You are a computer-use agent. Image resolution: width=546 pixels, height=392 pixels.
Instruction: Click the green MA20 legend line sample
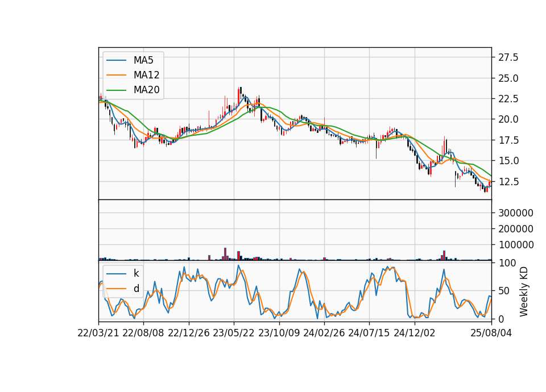point(116,90)
